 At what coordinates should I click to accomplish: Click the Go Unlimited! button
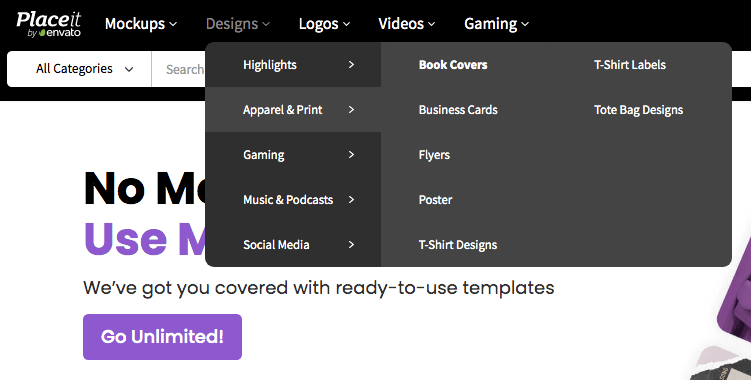tap(162, 337)
